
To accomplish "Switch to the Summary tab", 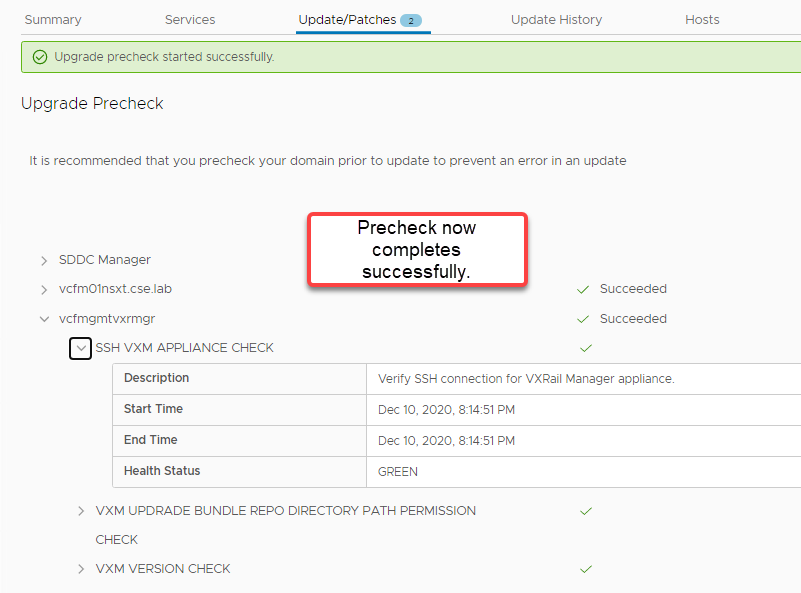I will pyautogui.click(x=53, y=20).
